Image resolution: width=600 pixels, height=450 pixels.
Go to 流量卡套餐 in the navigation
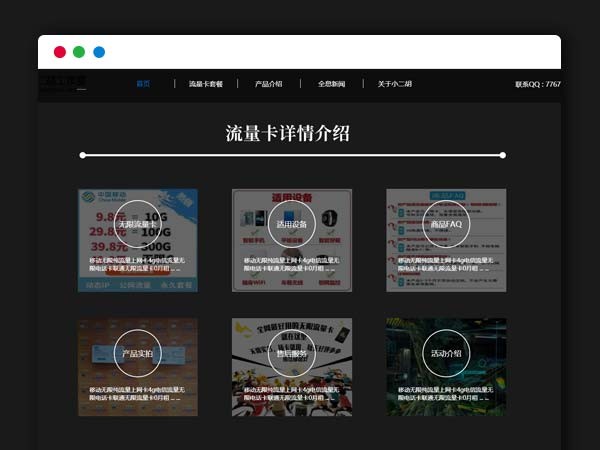(206, 84)
